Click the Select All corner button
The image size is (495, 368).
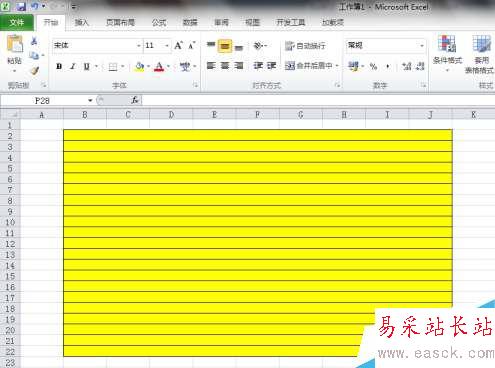[x=10, y=115]
